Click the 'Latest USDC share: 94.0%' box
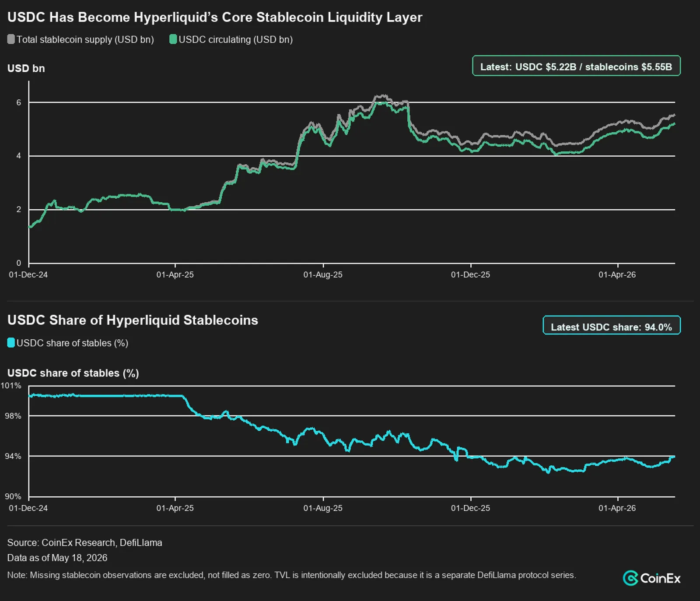Screen dimensions: 700x601 click(611, 326)
